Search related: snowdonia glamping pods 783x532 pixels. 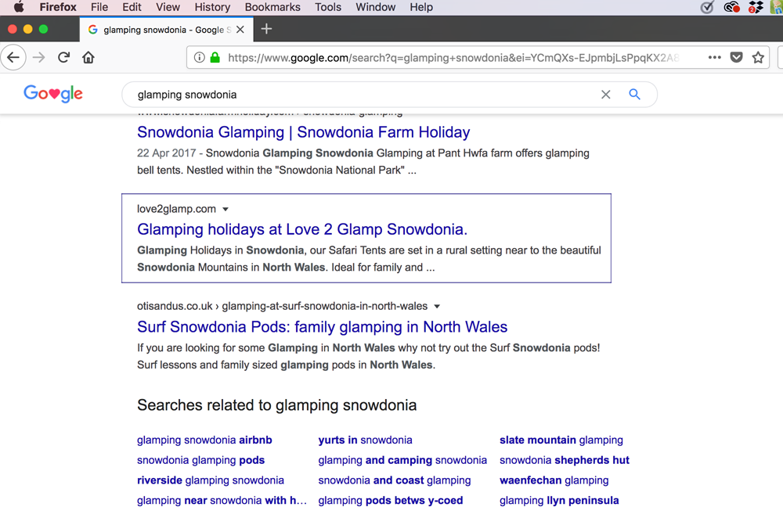tap(200, 460)
